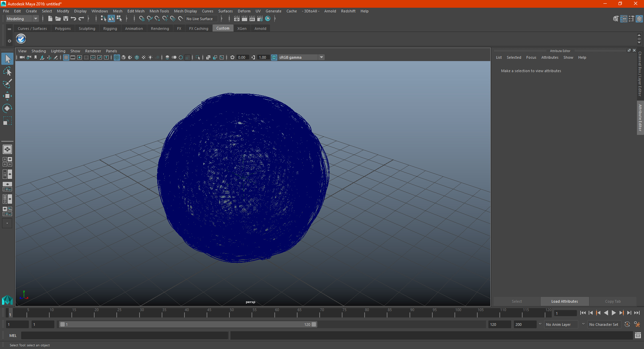Screen dimensions: 644x349
Task: Open the No Character Set dropdown
Action: pyautogui.click(x=604, y=325)
